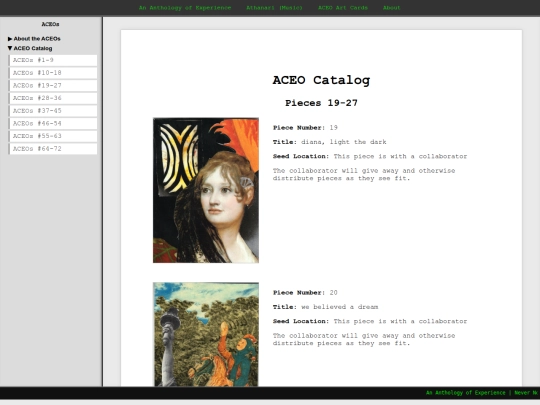
Task: Click 'Piece Number: 20' text
Action: click(305, 293)
